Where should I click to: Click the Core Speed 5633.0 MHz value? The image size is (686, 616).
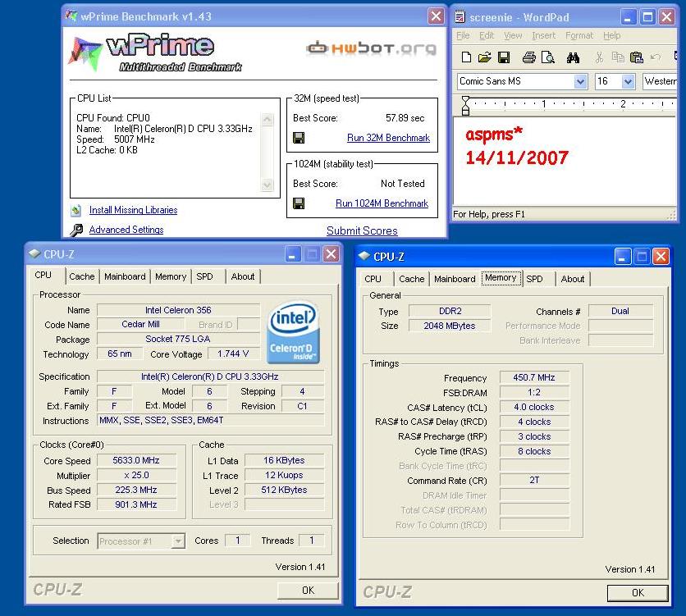click(136, 460)
